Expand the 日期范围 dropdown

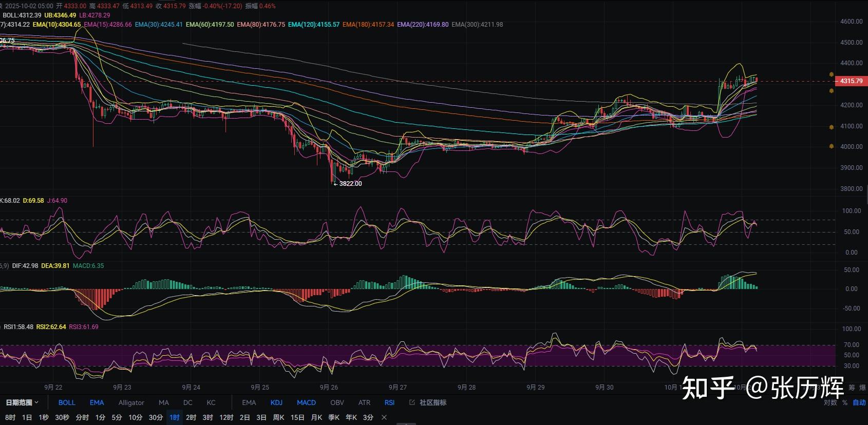tap(22, 402)
